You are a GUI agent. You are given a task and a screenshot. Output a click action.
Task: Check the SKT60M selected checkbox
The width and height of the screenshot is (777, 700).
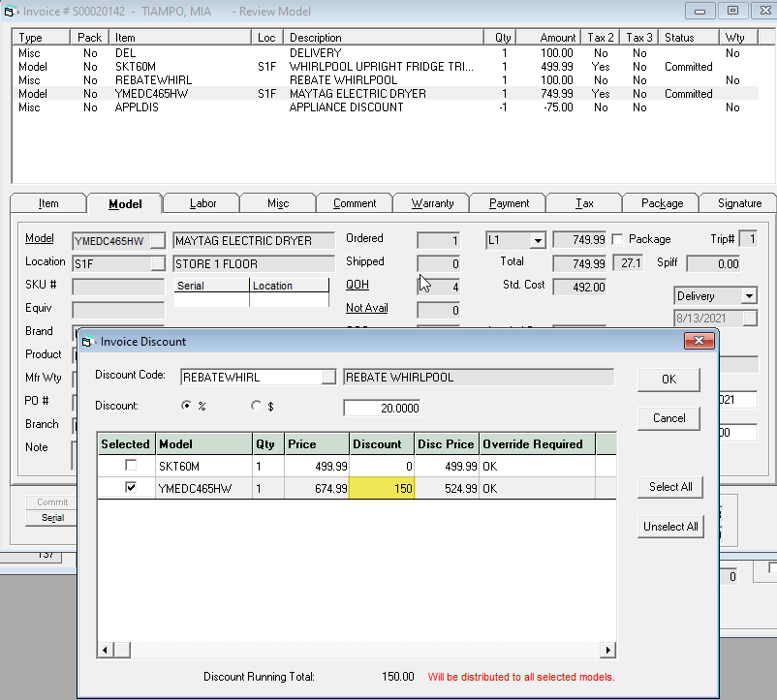coord(131,466)
